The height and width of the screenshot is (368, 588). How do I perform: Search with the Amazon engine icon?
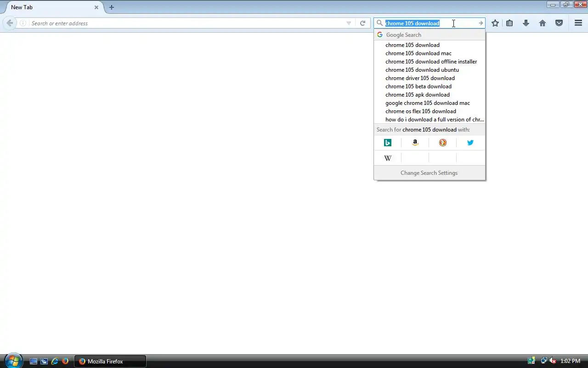click(x=415, y=143)
